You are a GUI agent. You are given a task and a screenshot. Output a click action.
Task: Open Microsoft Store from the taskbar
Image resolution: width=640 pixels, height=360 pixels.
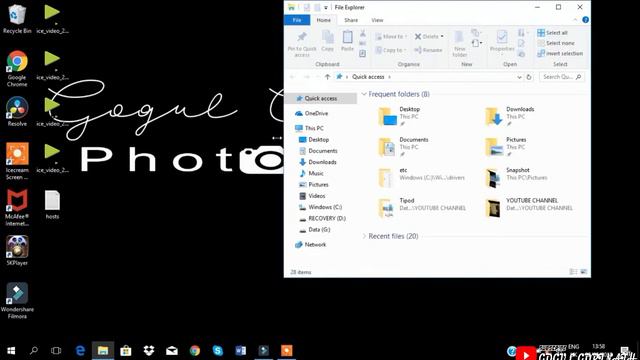click(x=126, y=350)
